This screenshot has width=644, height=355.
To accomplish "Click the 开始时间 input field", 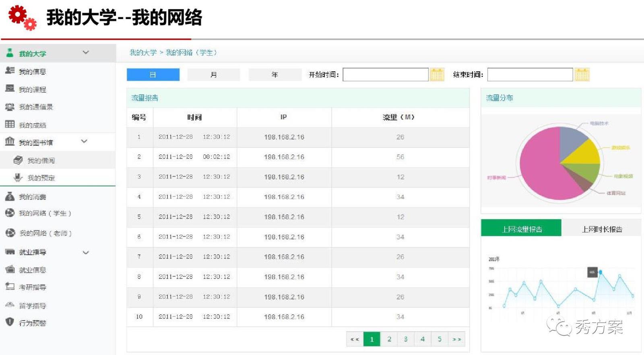I will click(x=385, y=75).
